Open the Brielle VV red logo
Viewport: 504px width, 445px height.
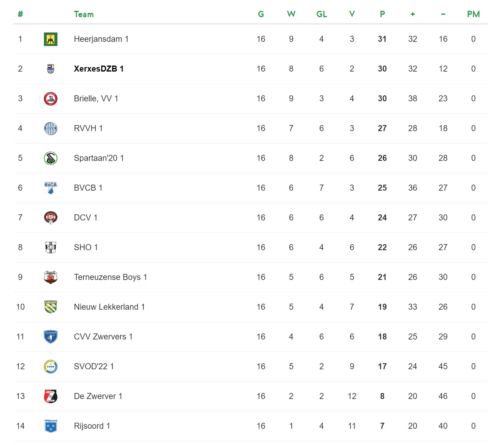[x=51, y=99]
